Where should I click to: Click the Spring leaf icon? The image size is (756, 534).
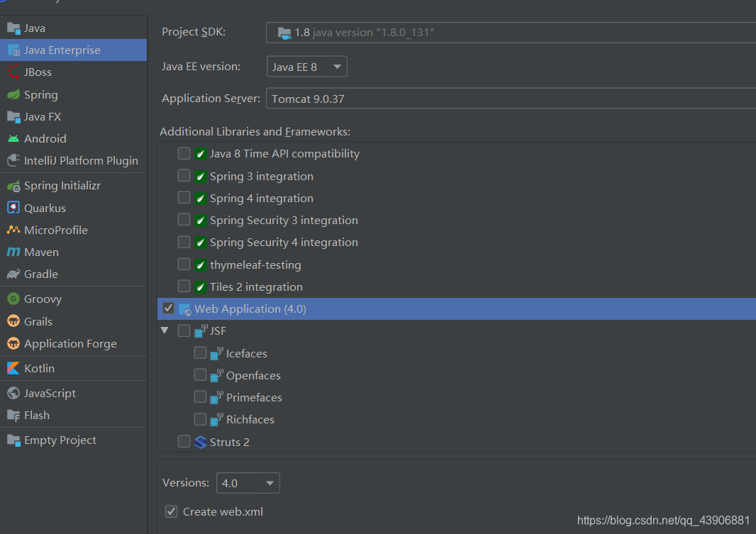point(13,94)
